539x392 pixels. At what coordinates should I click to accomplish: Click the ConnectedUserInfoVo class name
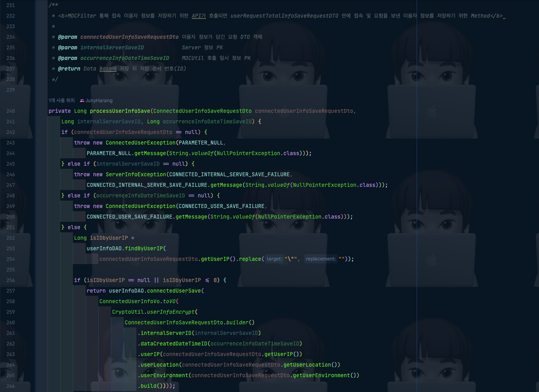(129, 301)
